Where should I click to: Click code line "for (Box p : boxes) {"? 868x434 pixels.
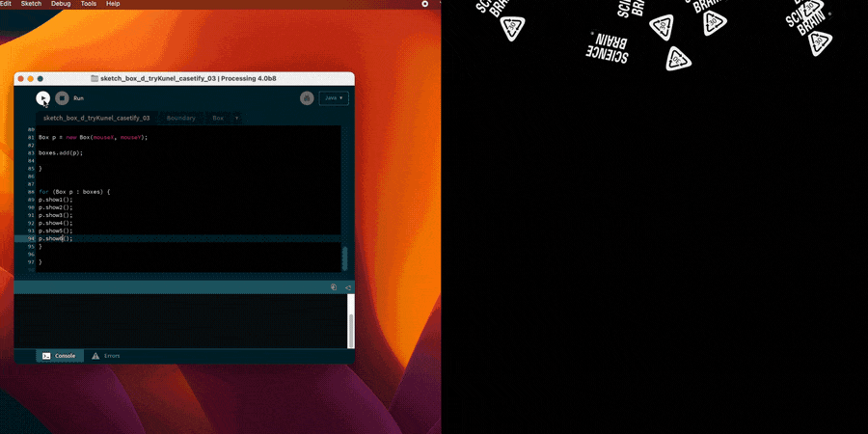coord(74,192)
